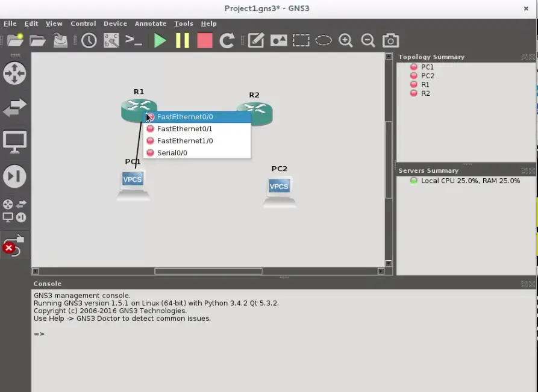Image resolution: width=538 pixels, height=392 pixels.
Task: Take a screenshot with camera icon
Action: coord(390,40)
